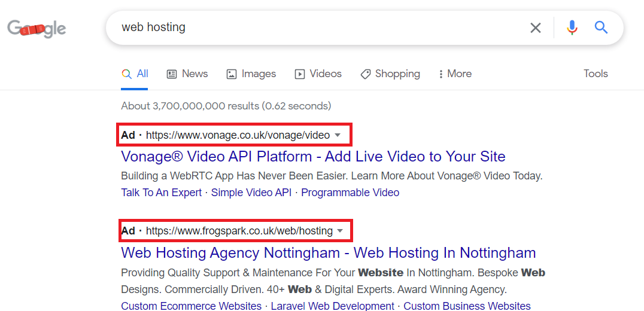The height and width of the screenshot is (311, 644).
Task: Click the blue magnifying glass search icon
Action: coord(601,28)
